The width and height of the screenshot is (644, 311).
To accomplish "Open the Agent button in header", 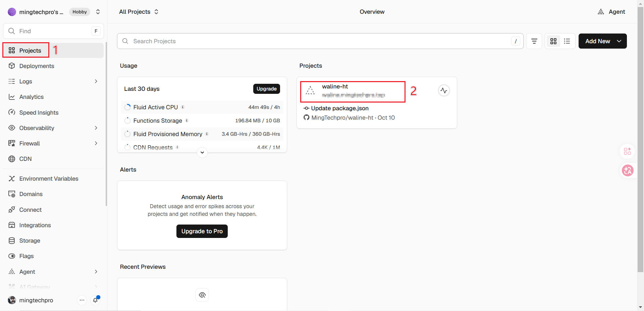I will [x=611, y=12].
